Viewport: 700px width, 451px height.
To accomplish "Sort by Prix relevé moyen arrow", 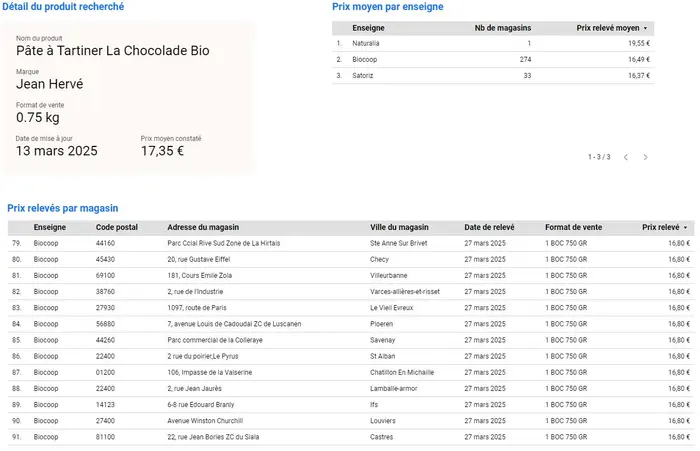I will pyautogui.click(x=645, y=28).
